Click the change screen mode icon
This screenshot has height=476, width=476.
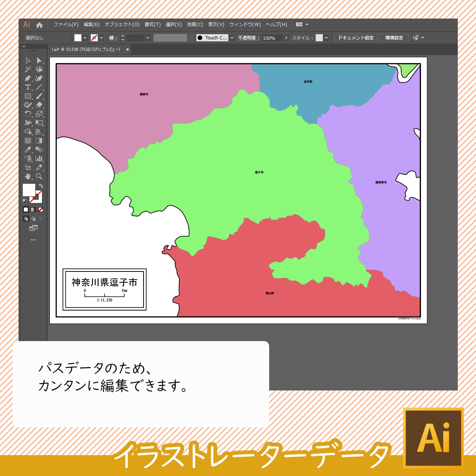tap(33, 228)
